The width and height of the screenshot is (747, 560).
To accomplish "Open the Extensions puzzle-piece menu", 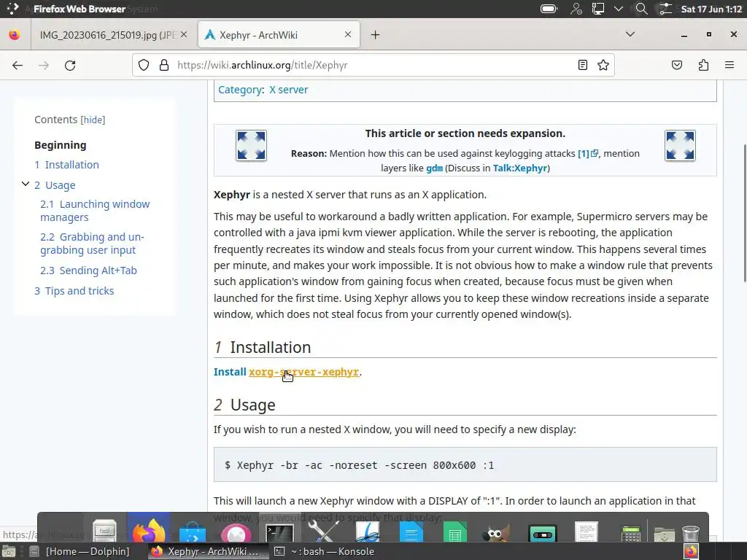I will [x=703, y=65].
